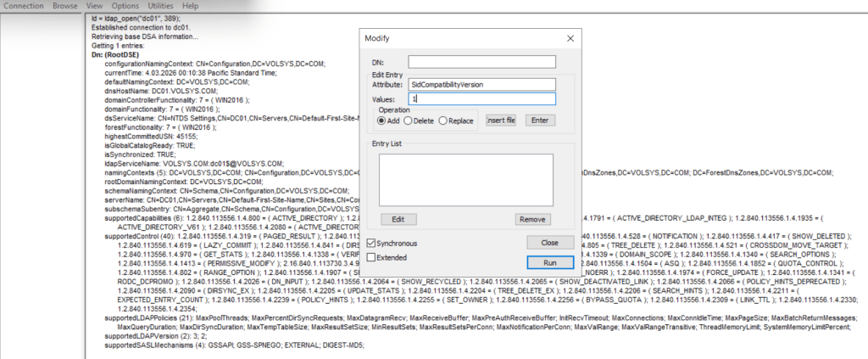Open the View menu
The image size is (868, 359).
tap(96, 5)
